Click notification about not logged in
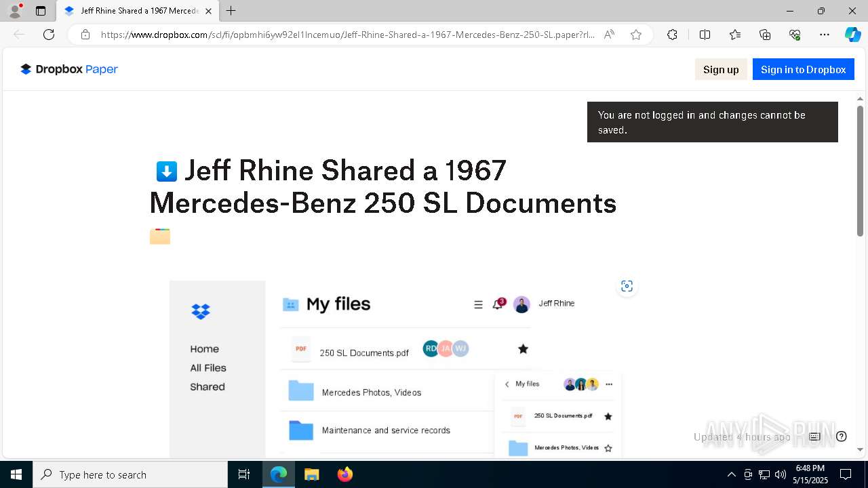 [x=713, y=122]
